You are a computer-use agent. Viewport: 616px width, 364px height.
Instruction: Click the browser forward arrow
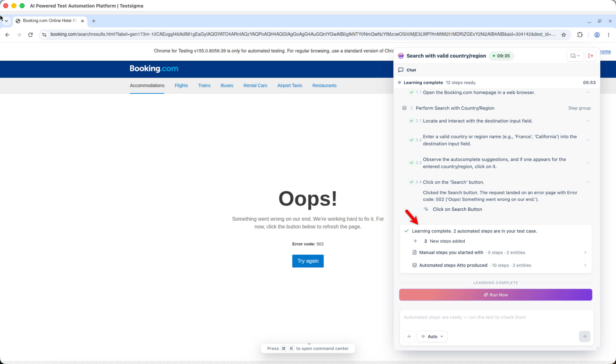(19, 35)
